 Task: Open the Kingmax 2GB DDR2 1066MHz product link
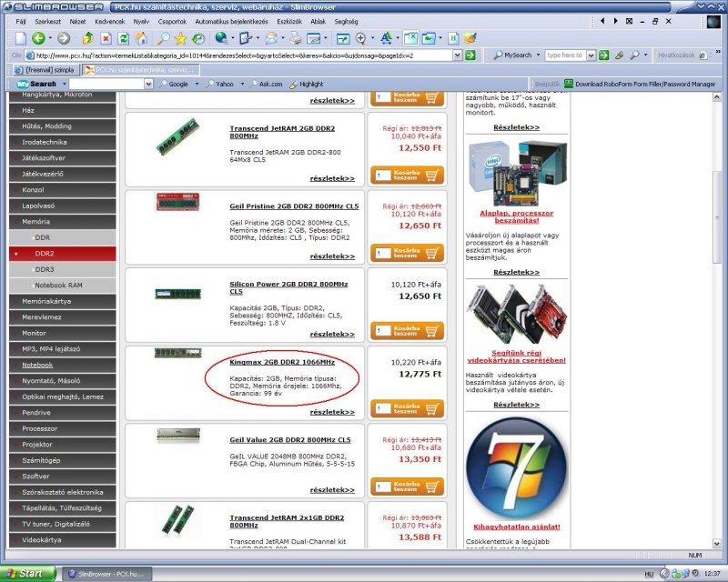pos(282,362)
